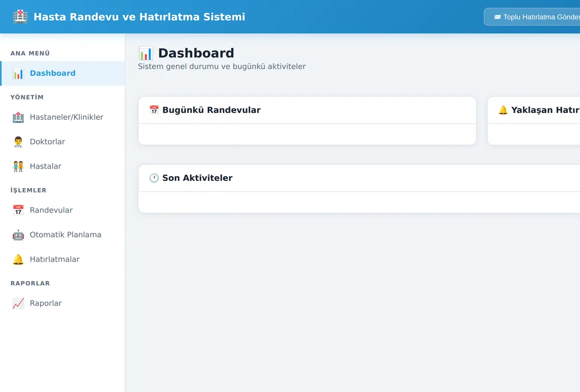Select the hospital building icon for Hastaneler/Klinikler
The height and width of the screenshot is (392, 580).
click(x=18, y=117)
